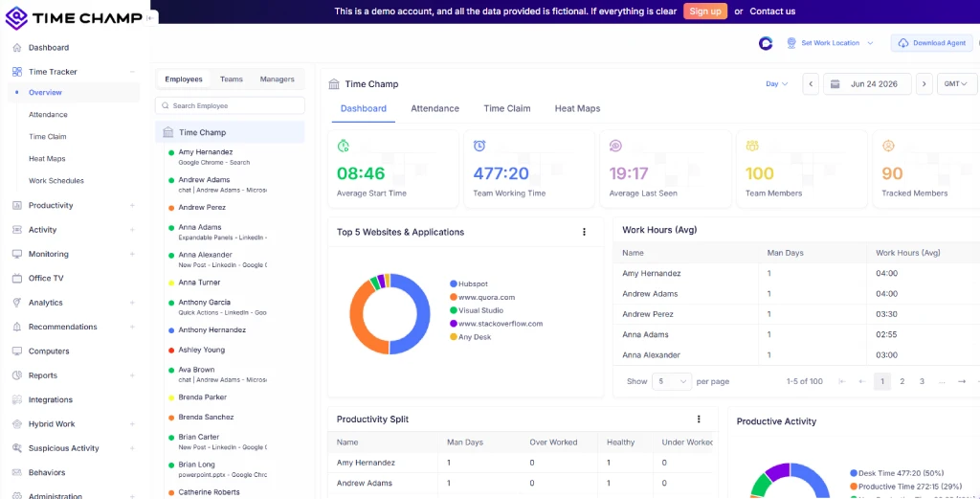Open the Top 5 Websites three-dot menu
Image resolution: width=980 pixels, height=499 pixels.
click(x=585, y=232)
